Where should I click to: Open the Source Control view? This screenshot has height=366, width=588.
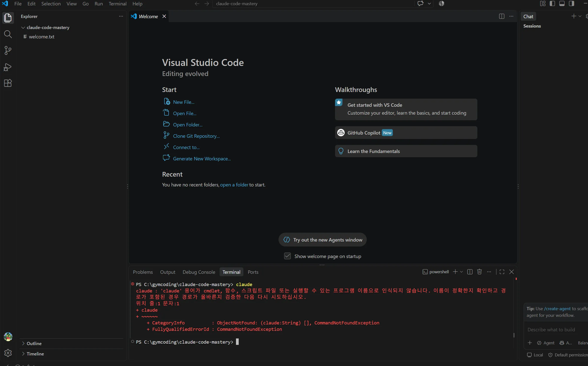[x=8, y=50]
